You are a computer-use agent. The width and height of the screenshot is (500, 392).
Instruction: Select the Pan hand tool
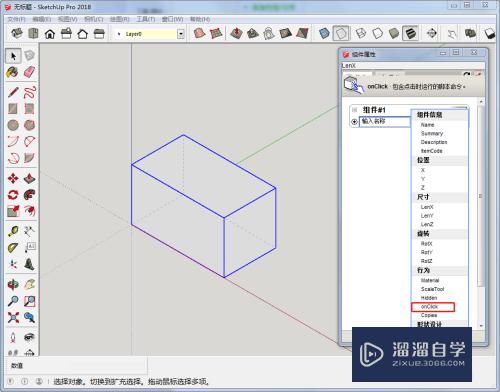[29, 284]
